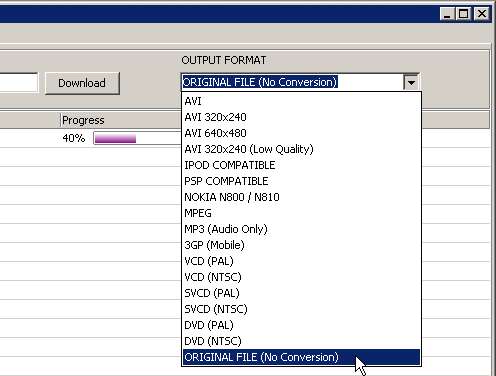Choose IPOD COMPATIBLE output format
Image resolution: width=496 pixels, height=376 pixels.
pos(301,165)
